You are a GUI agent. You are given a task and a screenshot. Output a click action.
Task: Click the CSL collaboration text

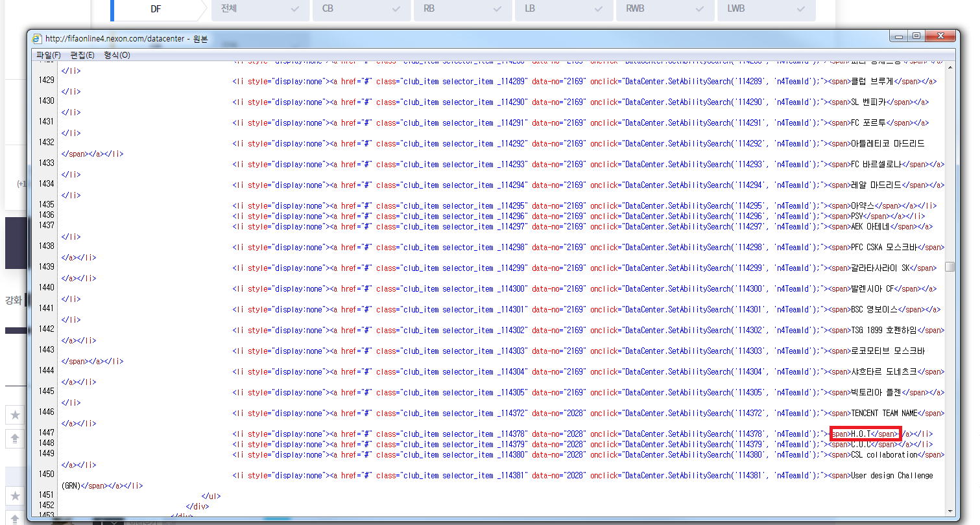884,454
